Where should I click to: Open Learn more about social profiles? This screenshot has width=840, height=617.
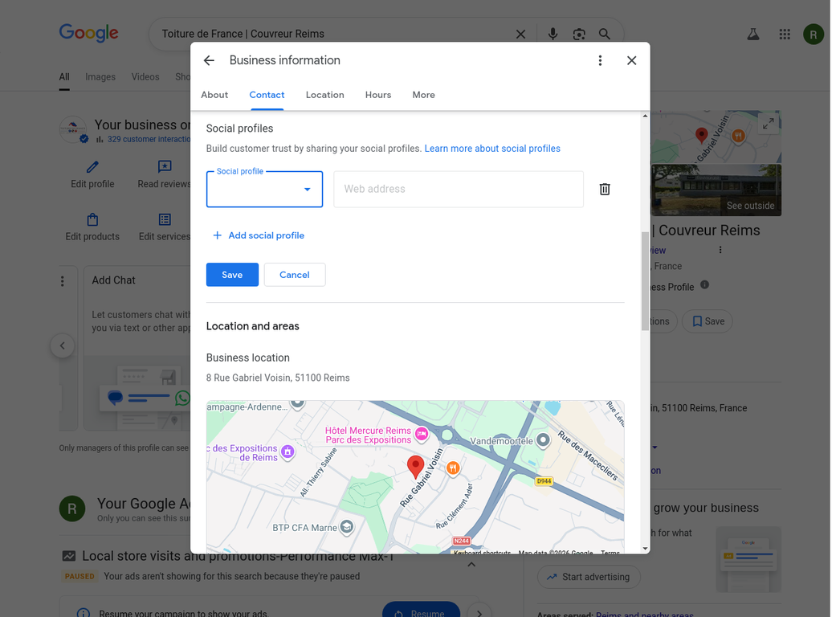[x=492, y=149]
